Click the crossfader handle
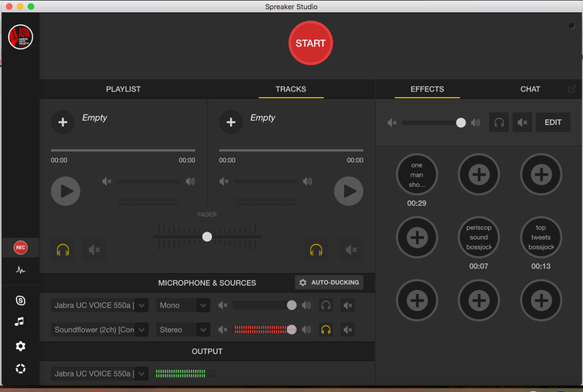The height and width of the screenshot is (392, 583). pos(207,236)
